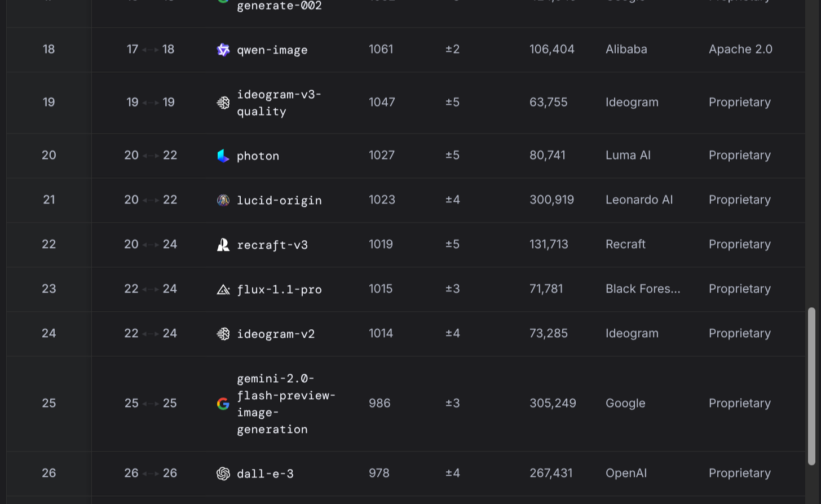Image resolution: width=821 pixels, height=504 pixels.
Task: Click the flux-1.1-pro model name
Action: click(x=279, y=290)
